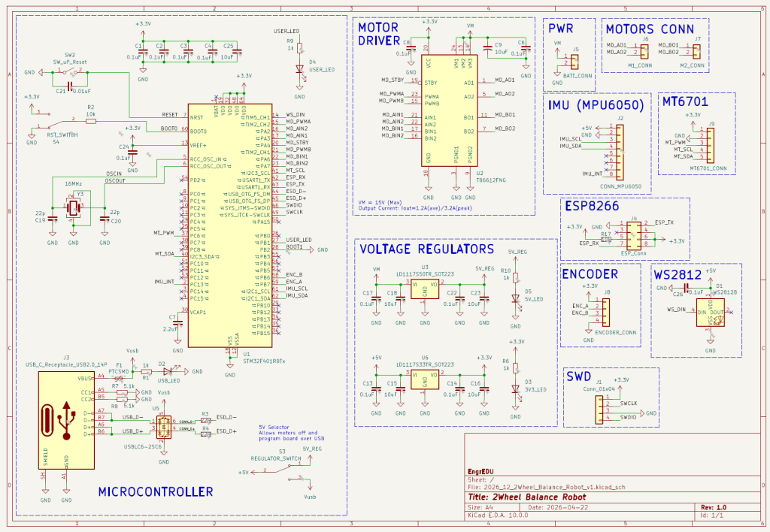Select the 'KiCad E.D.A. 10.0.0' text
Screen dimensions: 770x532
coord(498,515)
